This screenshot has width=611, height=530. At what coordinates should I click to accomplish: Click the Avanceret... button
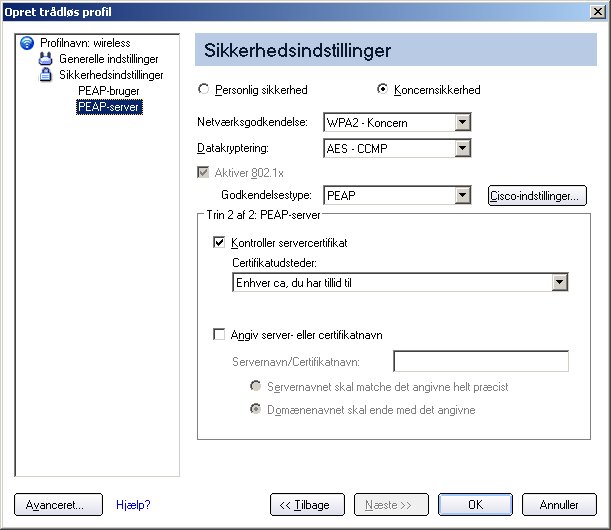[58, 505]
